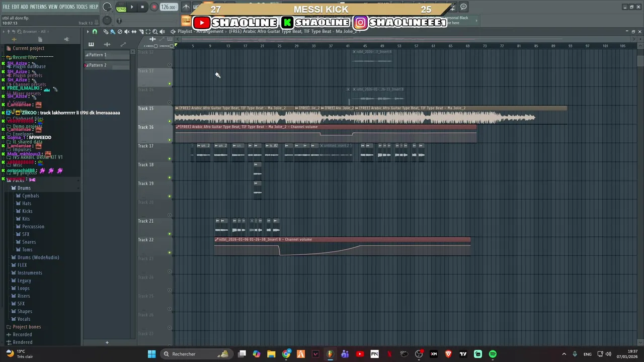This screenshot has height=362, width=644.
Task: Open Brave browser from taskbar
Action: (448, 354)
